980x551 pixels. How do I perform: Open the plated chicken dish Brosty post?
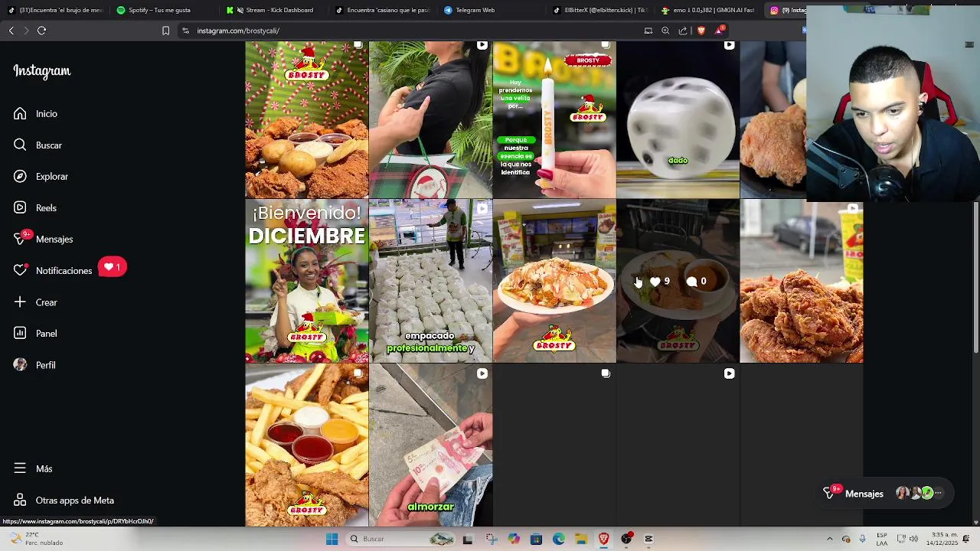pyautogui.click(x=554, y=281)
